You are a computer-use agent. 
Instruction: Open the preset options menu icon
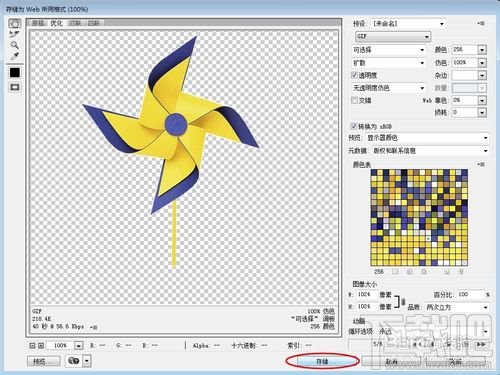481,23
